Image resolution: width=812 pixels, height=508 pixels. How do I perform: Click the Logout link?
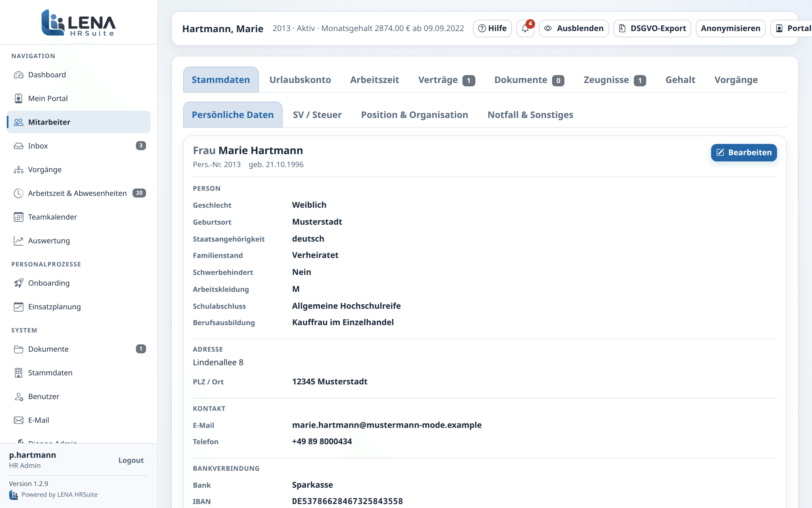(x=131, y=460)
